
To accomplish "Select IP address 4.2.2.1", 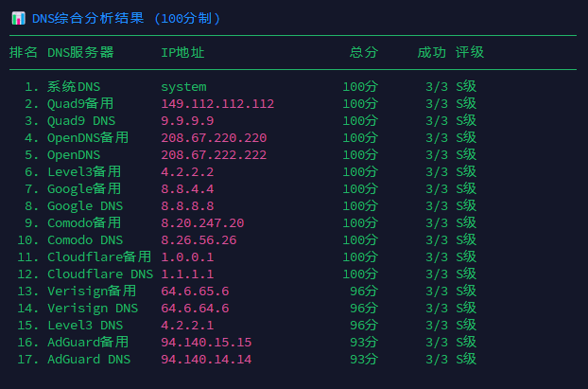I will click(x=187, y=326).
